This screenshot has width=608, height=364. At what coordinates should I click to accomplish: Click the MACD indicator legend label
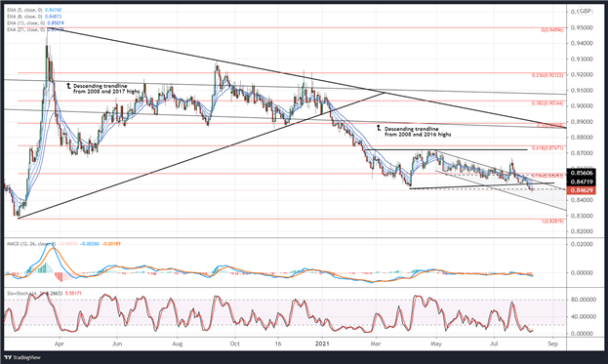click(31, 244)
